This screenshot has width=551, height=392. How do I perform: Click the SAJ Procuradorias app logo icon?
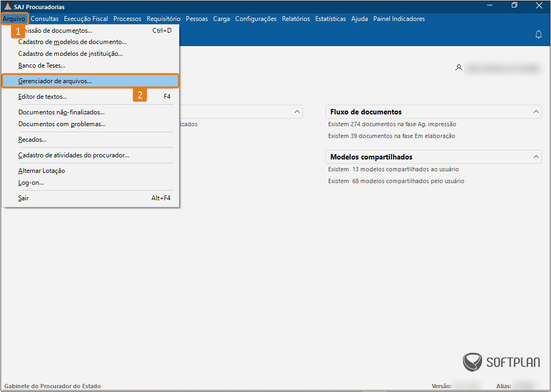(8, 6)
